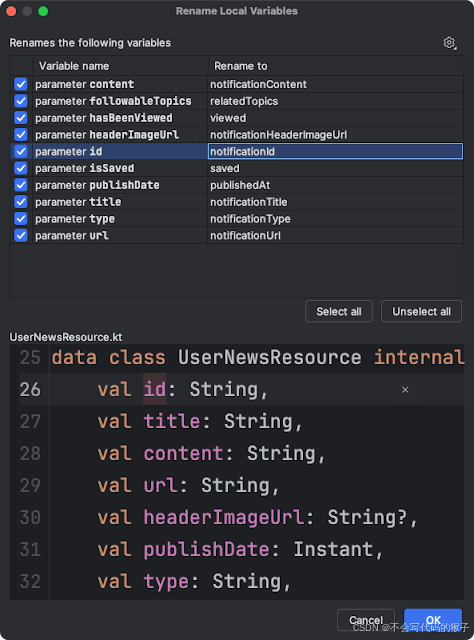The height and width of the screenshot is (640, 474).
Task: Confirm renames with the OK button
Action: pos(433,620)
